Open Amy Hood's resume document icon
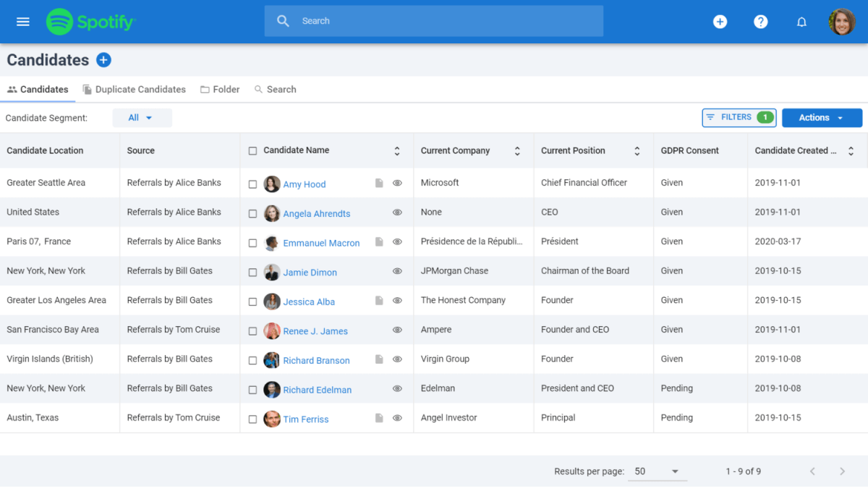 379,183
